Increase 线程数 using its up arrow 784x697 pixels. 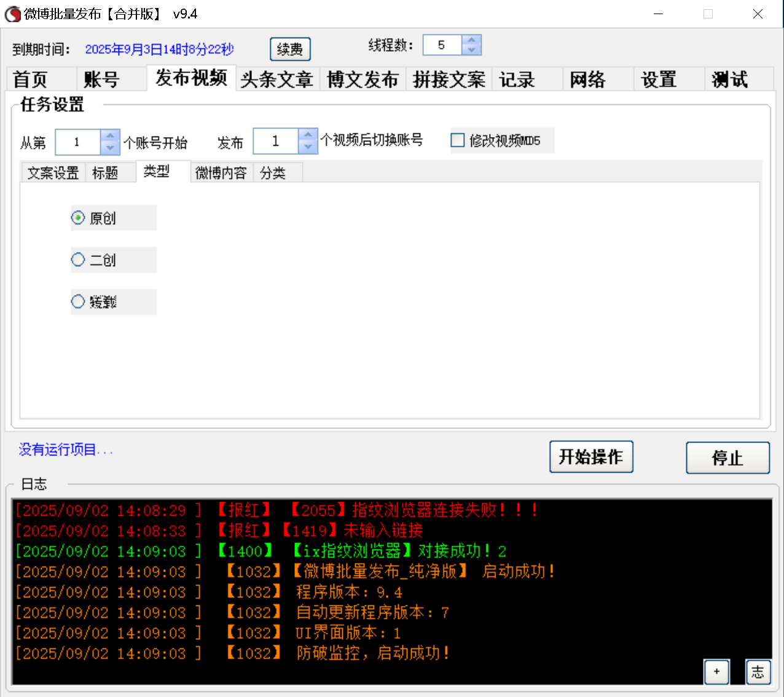(471, 39)
